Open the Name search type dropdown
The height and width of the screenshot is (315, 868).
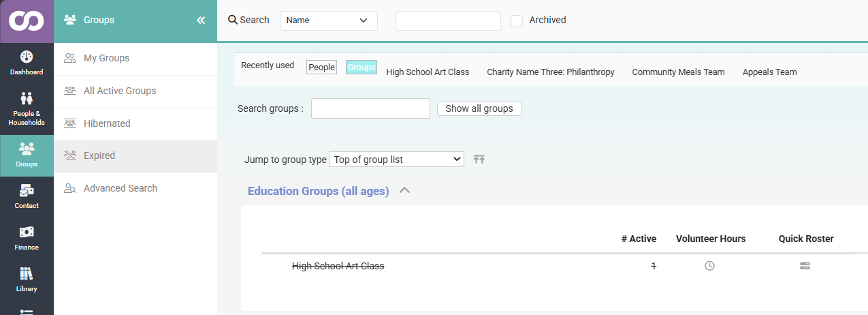click(329, 20)
